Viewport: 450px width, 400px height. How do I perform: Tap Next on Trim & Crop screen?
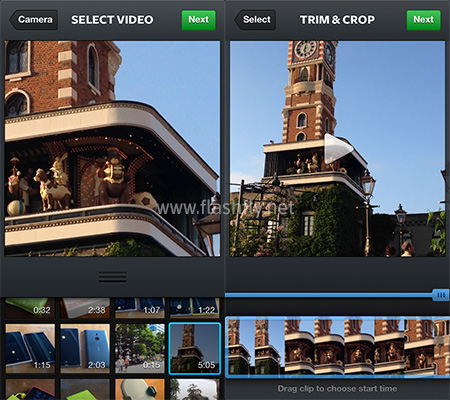(x=423, y=20)
